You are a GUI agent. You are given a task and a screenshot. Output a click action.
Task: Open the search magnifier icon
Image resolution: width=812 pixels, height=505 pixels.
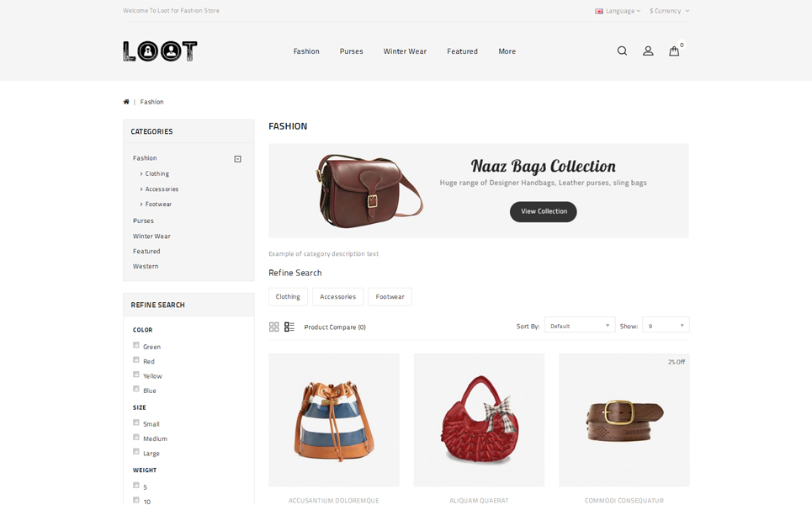[x=622, y=50]
